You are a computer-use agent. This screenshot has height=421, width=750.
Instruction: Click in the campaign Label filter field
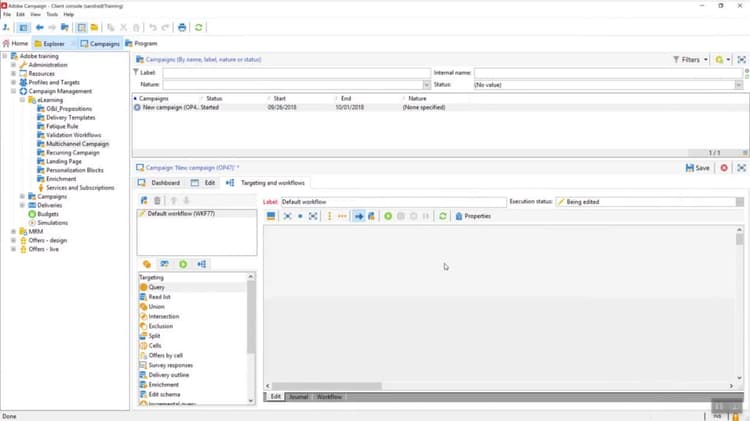point(297,73)
